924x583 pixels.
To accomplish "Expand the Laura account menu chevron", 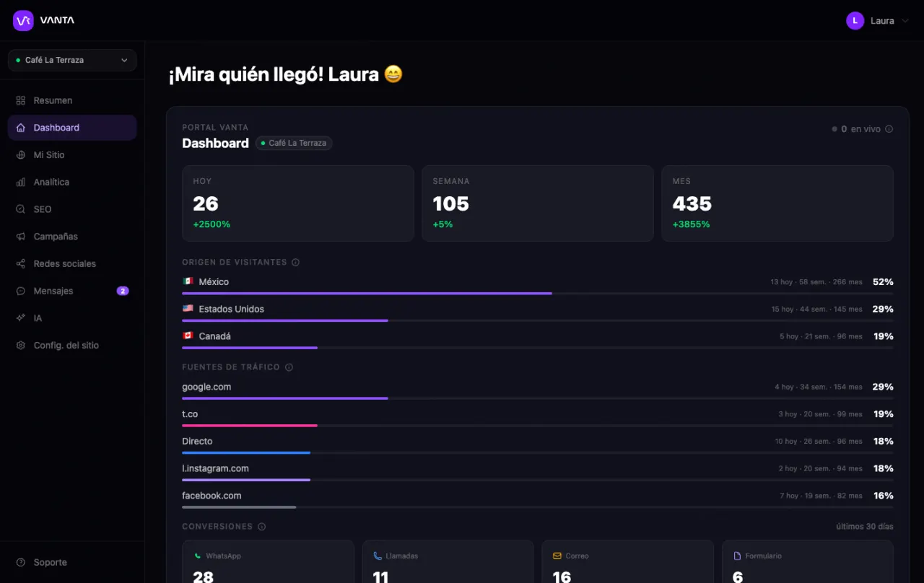I will 905,21.
